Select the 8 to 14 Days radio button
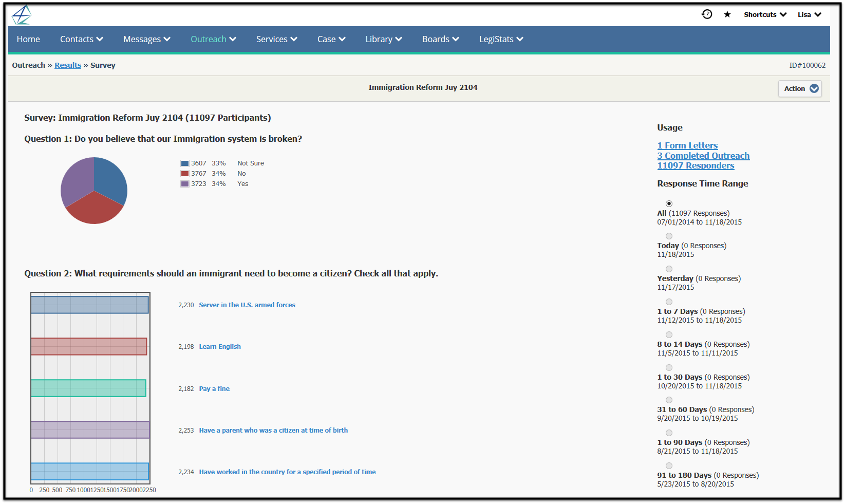 pyautogui.click(x=669, y=335)
